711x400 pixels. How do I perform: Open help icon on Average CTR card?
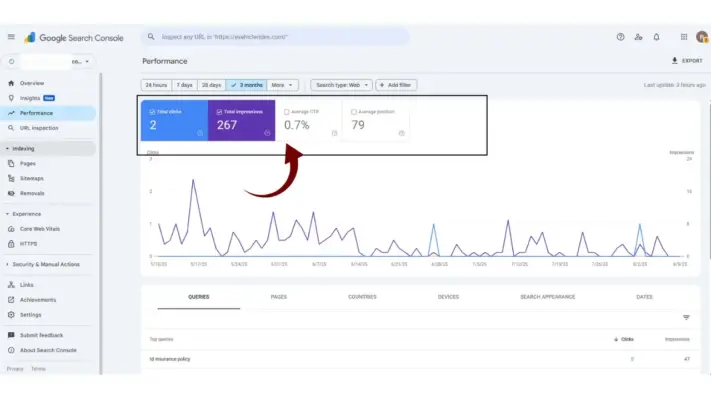click(x=334, y=133)
